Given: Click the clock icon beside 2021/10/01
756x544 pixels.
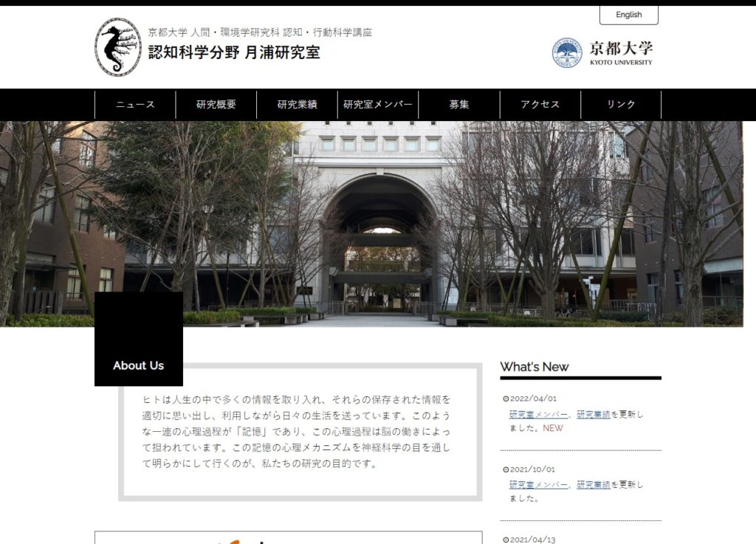Looking at the screenshot, I should (x=506, y=469).
